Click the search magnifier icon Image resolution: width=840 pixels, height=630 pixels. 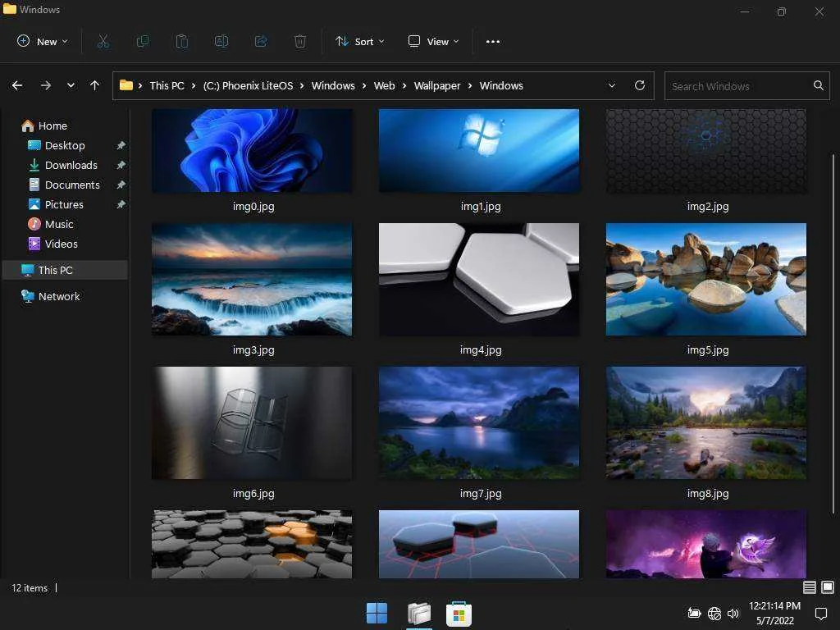tap(818, 85)
